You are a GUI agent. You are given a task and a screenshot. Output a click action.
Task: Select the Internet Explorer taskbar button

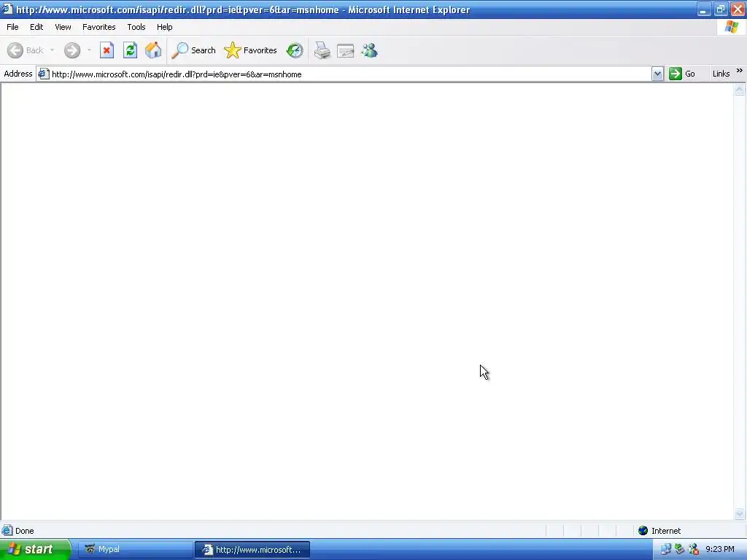252,550
